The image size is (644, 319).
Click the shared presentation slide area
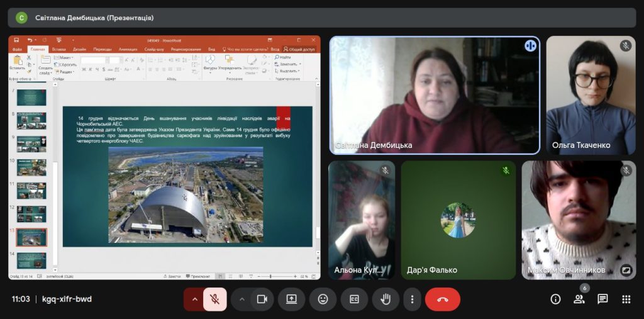point(187,176)
